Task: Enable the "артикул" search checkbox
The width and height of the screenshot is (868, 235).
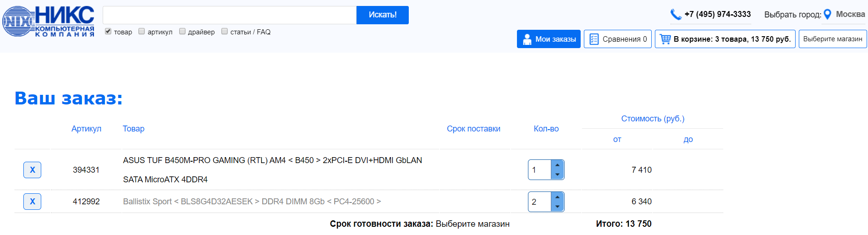Action: (142, 32)
